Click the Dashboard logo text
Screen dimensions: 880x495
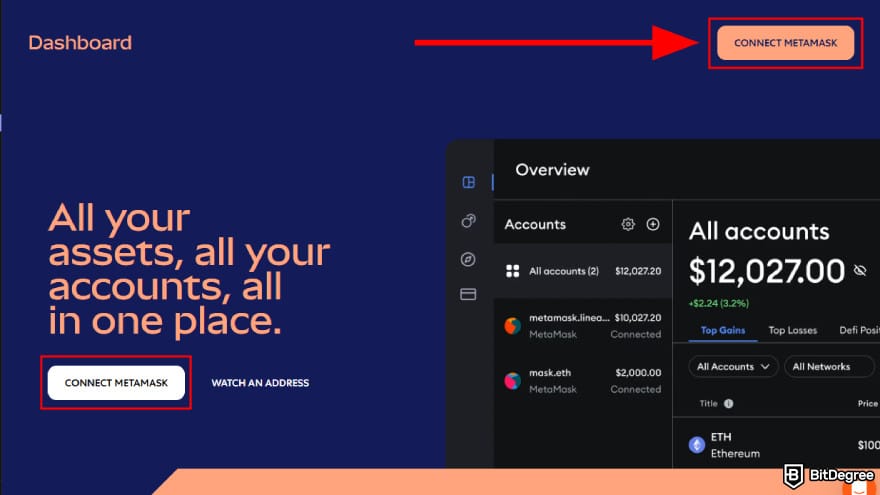tap(80, 43)
